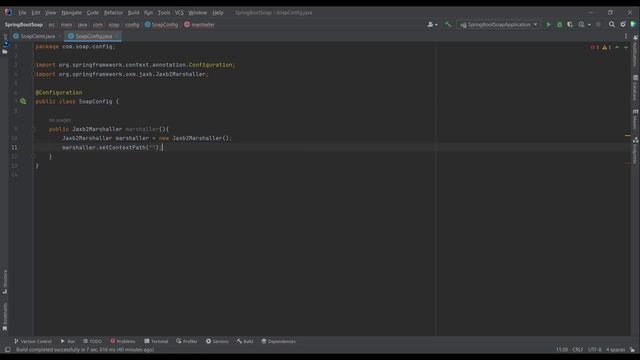640x360 pixels.
Task: Open the Window menu
Action: (x=198, y=13)
